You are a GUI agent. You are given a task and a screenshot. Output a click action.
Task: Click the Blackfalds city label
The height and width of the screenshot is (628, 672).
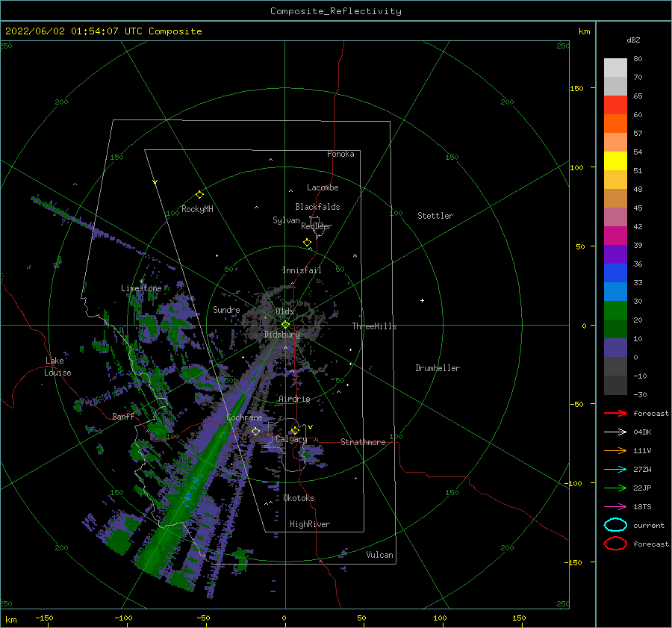317,207
